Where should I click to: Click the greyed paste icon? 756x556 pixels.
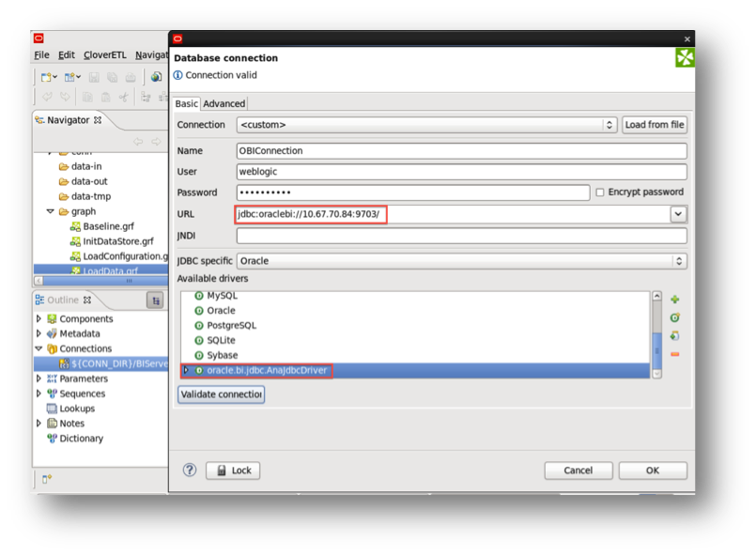click(105, 97)
